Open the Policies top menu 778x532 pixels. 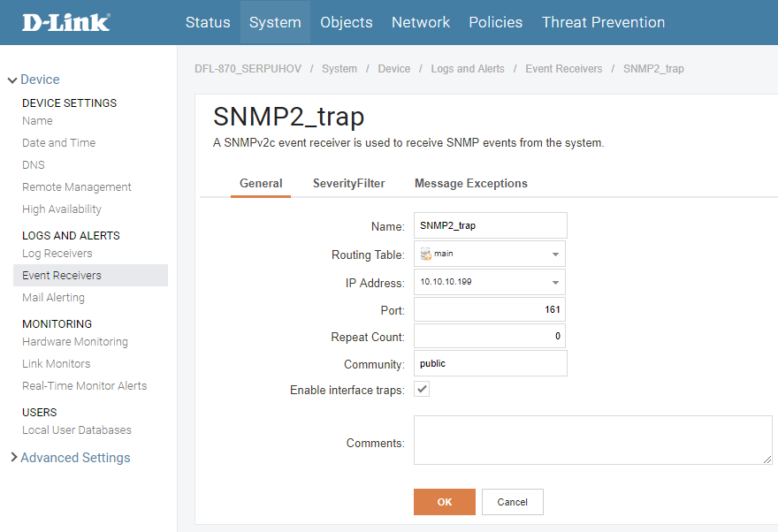click(x=495, y=22)
